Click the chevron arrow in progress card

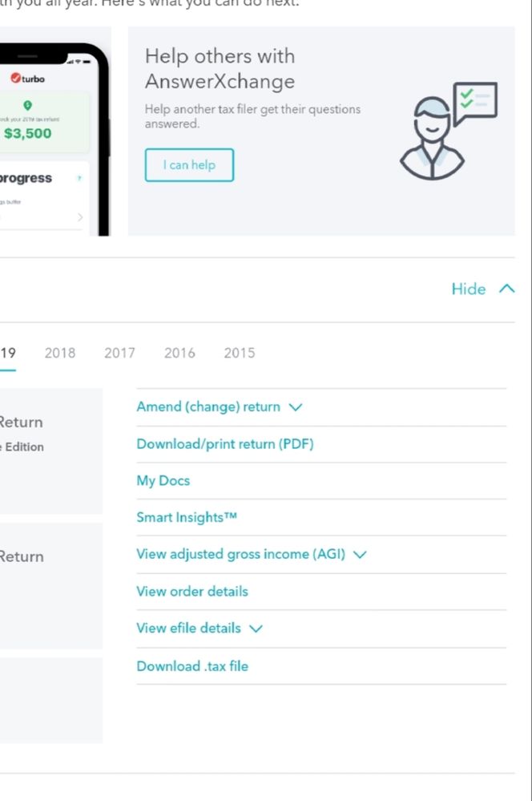80,216
